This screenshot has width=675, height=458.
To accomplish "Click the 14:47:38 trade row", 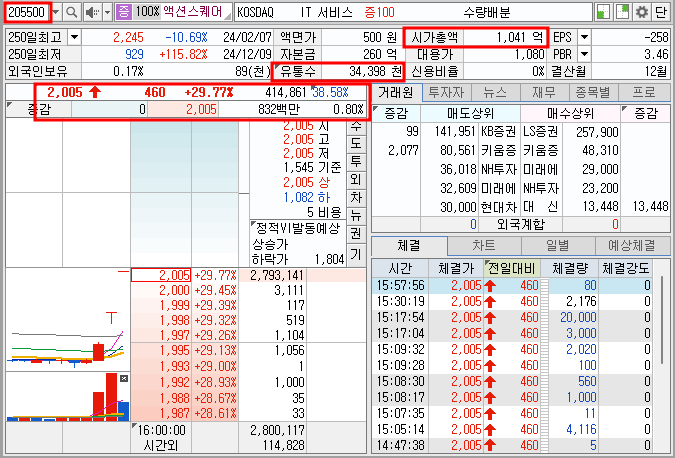I will pos(512,445).
